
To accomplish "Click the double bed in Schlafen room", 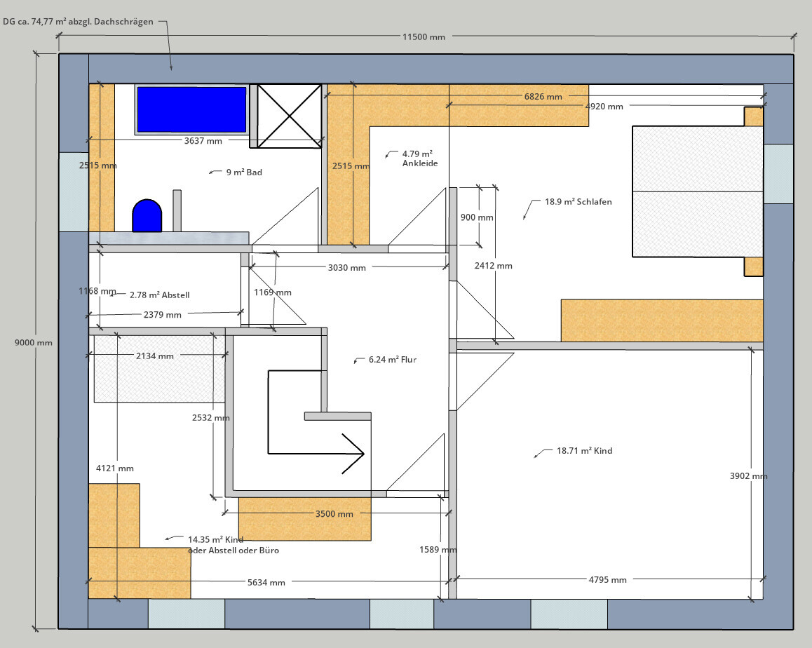I will 698,191.
